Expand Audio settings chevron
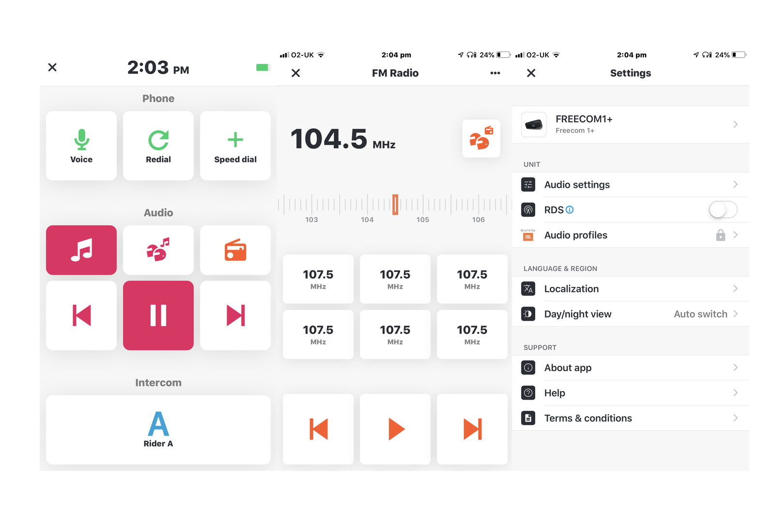 coord(735,185)
